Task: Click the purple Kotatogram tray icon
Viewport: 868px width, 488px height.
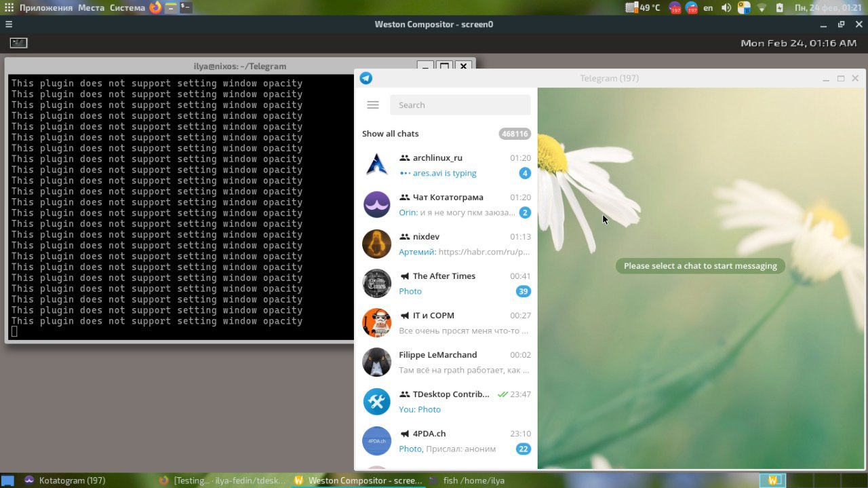Action: tap(675, 8)
